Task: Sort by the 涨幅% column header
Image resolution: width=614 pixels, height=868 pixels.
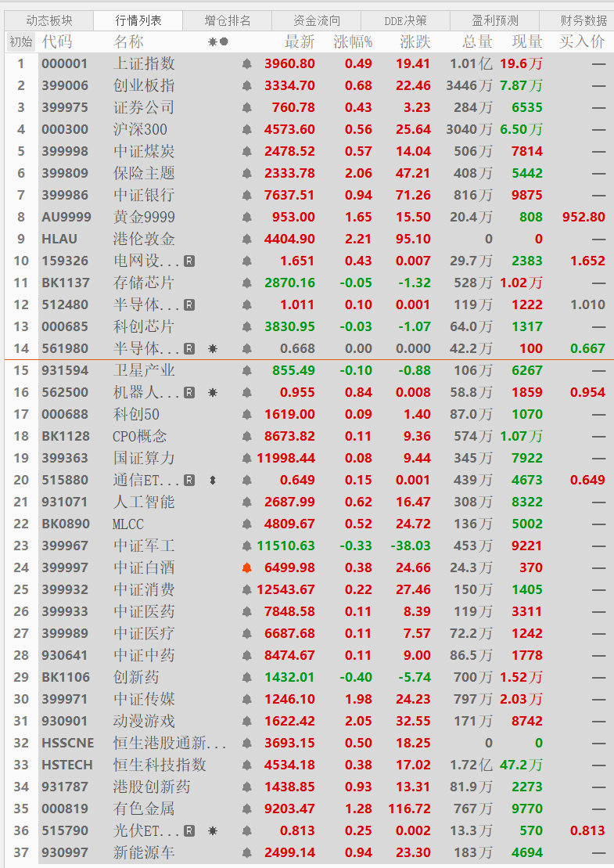Action: click(x=352, y=42)
